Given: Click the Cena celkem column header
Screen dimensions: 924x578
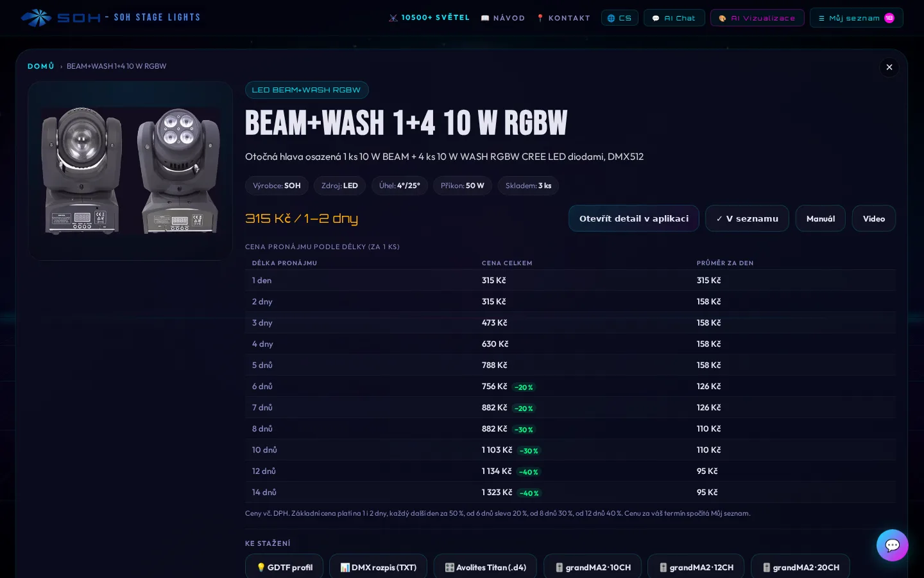Looking at the screenshot, I should pyautogui.click(x=507, y=263).
